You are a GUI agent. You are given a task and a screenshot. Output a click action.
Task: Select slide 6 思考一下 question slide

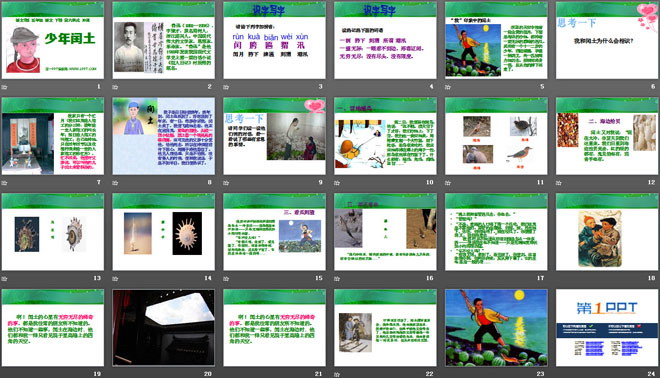tap(607, 40)
